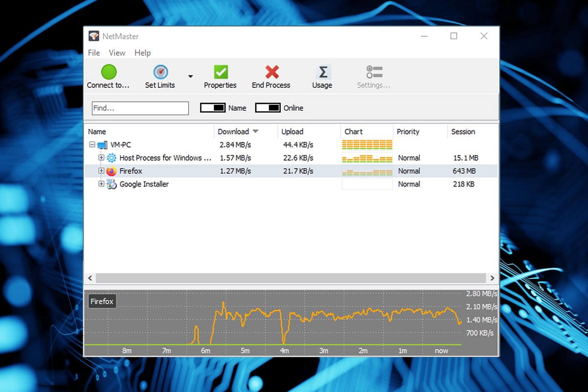Click the 21.7 KB/s upload value
588x392 pixels.
(x=298, y=171)
